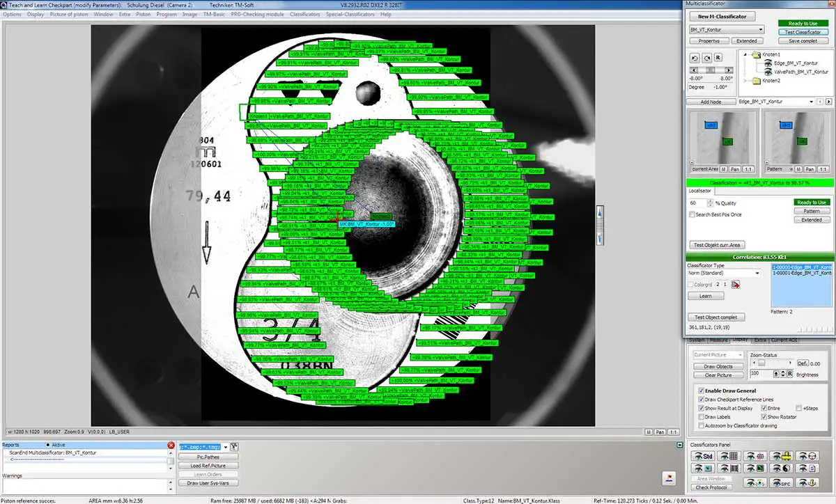Click brightness stepper arrows
The image size is (836, 504).
[x=783, y=374]
